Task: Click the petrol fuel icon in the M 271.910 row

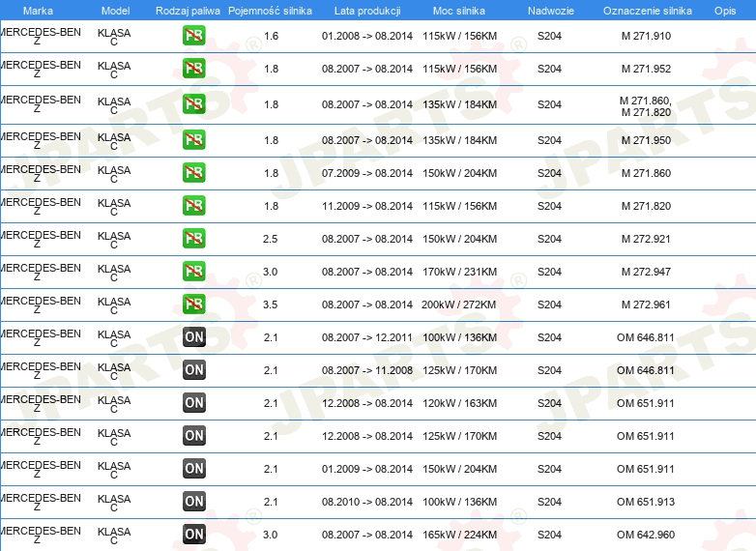Action: 193,35
